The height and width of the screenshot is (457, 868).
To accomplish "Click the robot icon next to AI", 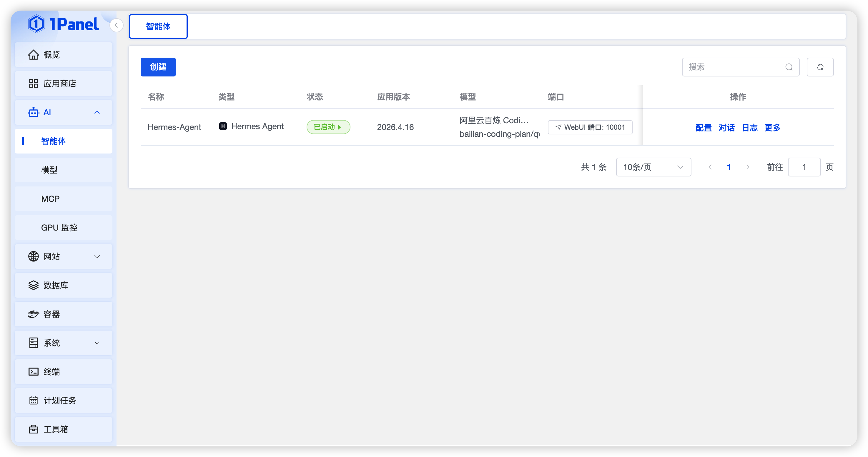I will tap(33, 112).
